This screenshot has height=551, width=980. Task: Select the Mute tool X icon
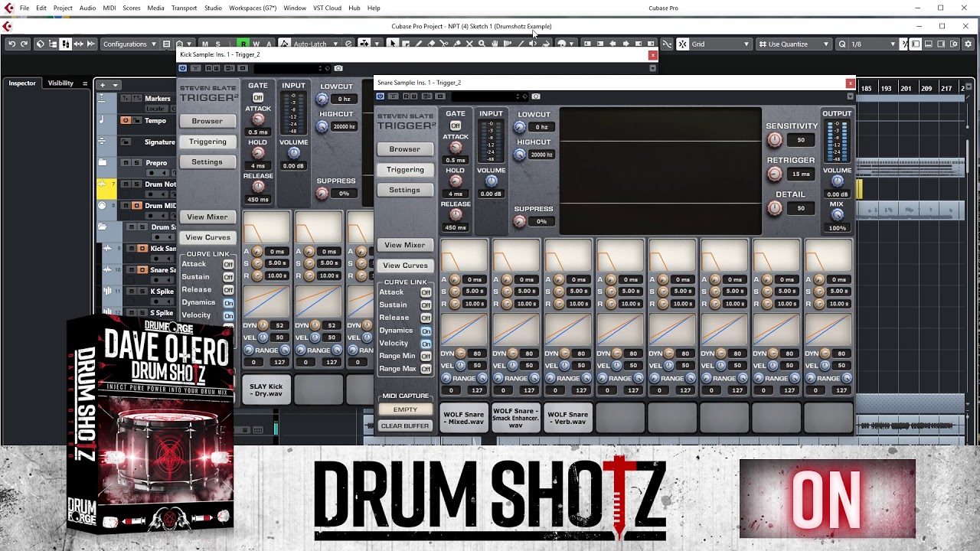coord(469,44)
